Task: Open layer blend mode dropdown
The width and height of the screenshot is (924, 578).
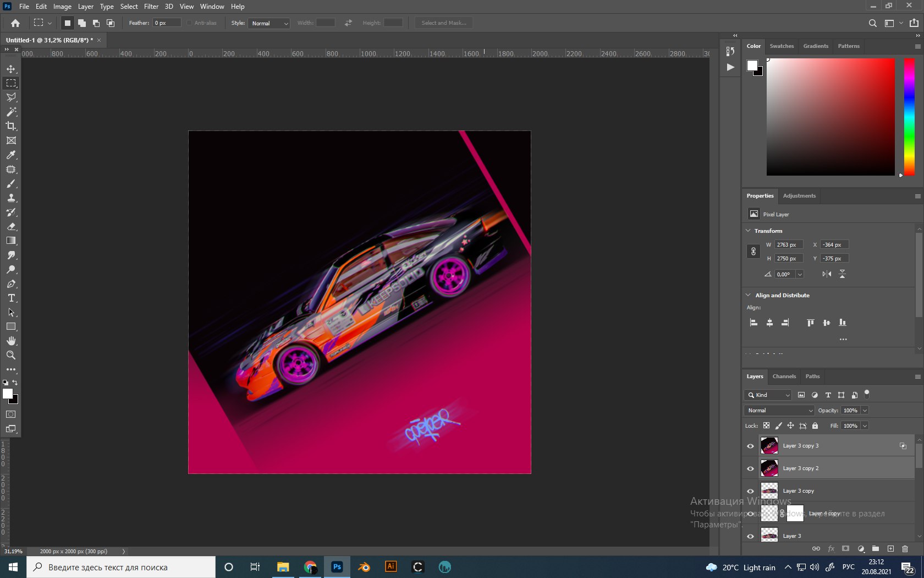Action: (x=779, y=410)
